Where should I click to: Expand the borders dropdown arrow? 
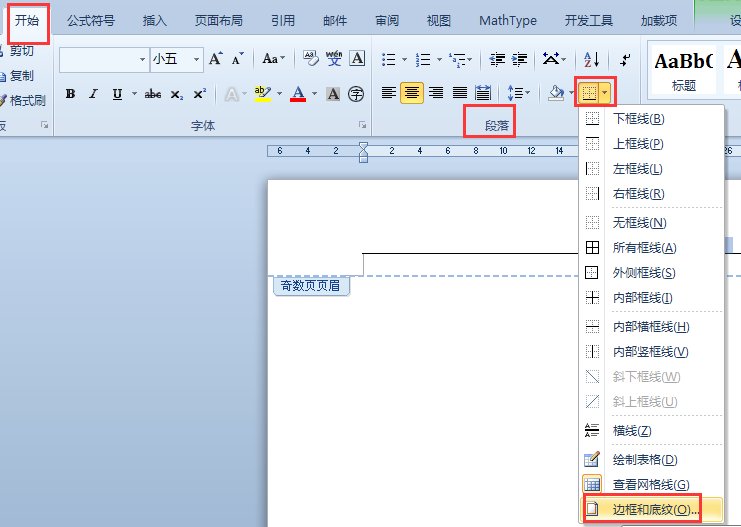click(605, 93)
